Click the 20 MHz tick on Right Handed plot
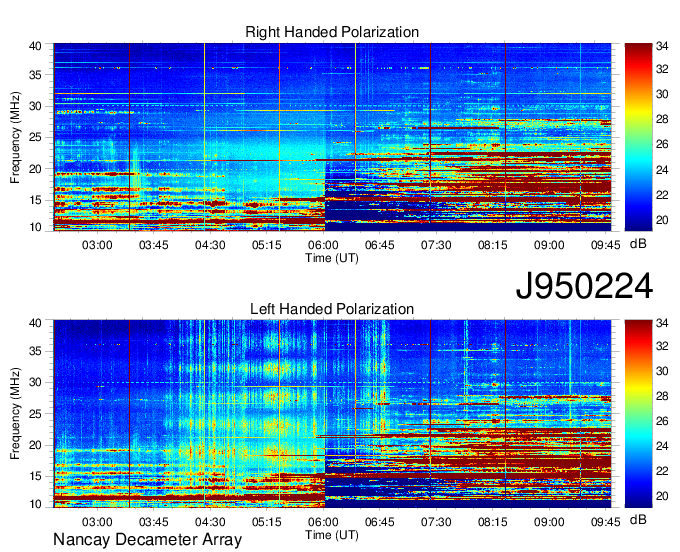Screen dimensions: 680x552 pos(36,169)
